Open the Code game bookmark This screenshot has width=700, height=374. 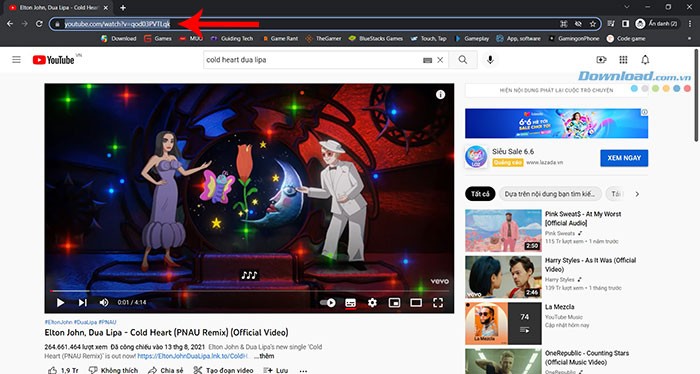626,39
